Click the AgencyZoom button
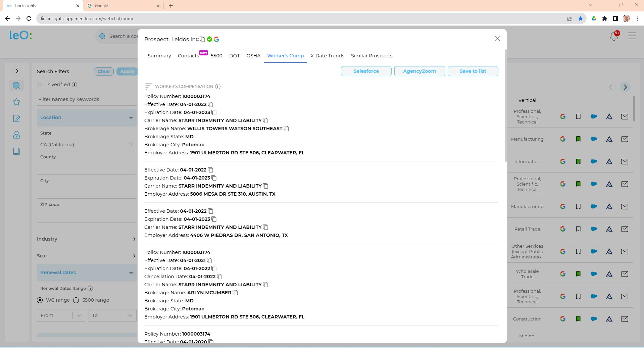Image resolution: width=644 pixels, height=348 pixels. click(x=419, y=71)
